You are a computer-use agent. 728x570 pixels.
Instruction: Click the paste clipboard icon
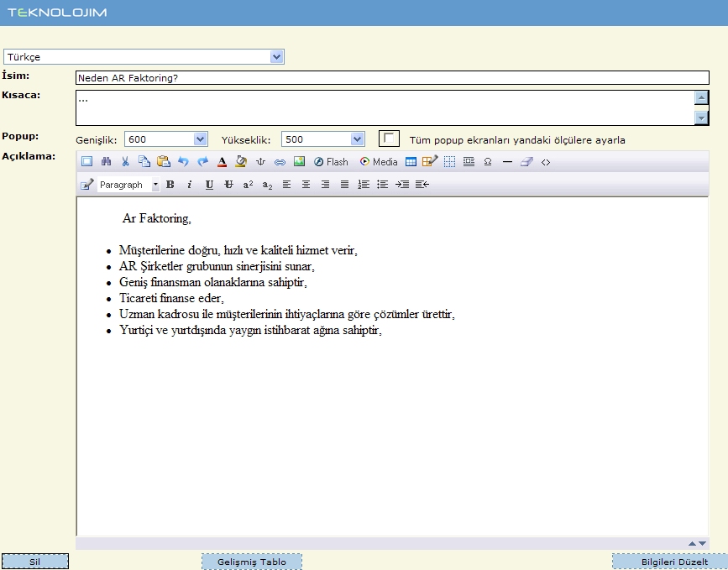(164, 161)
